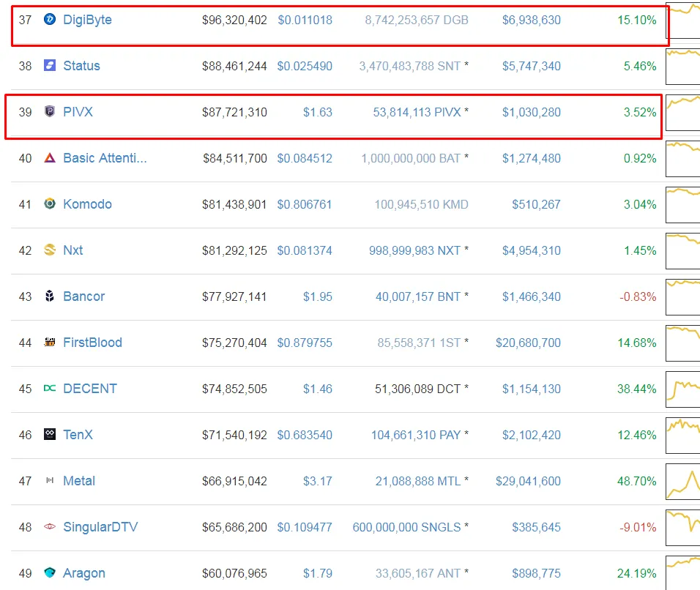Click the PIVX shield logo icon
The width and height of the screenshot is (700, 590).
(x=50, y=111)
